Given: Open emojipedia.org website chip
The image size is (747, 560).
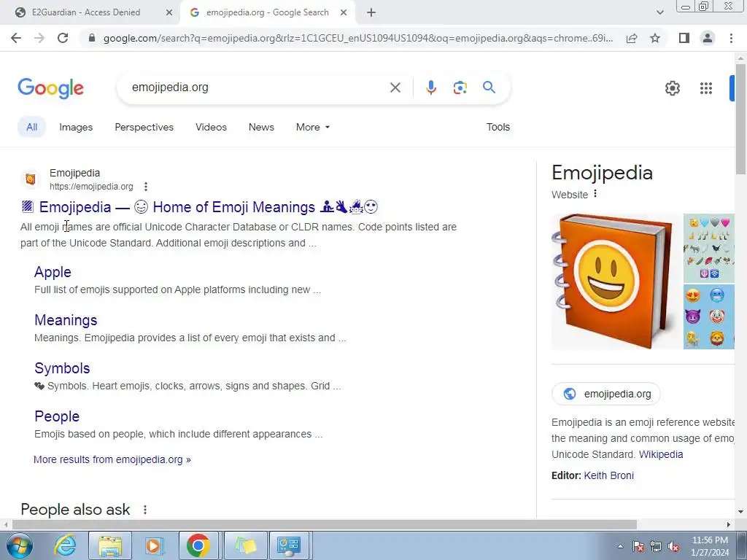Looking at the screenshot, I should tap(606, 394).
